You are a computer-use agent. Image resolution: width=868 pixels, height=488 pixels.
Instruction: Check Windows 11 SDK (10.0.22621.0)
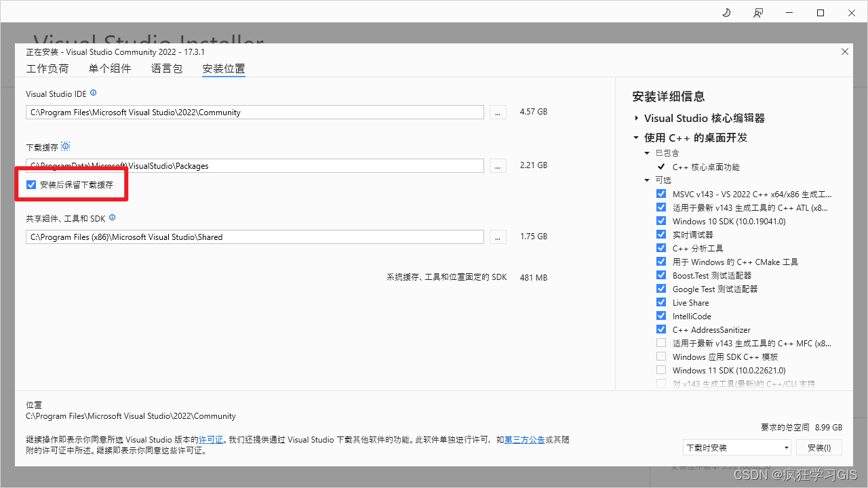click(x=661, y=370)
